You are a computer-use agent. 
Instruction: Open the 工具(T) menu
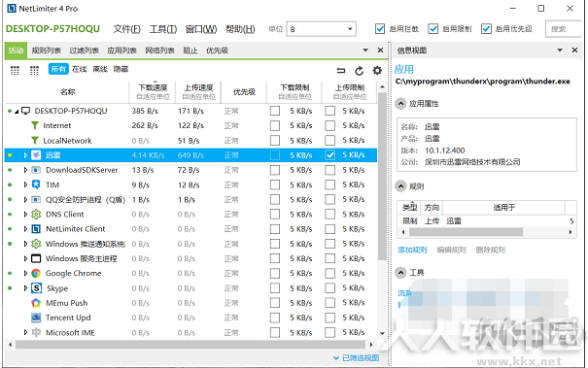(x=163, y=29)
